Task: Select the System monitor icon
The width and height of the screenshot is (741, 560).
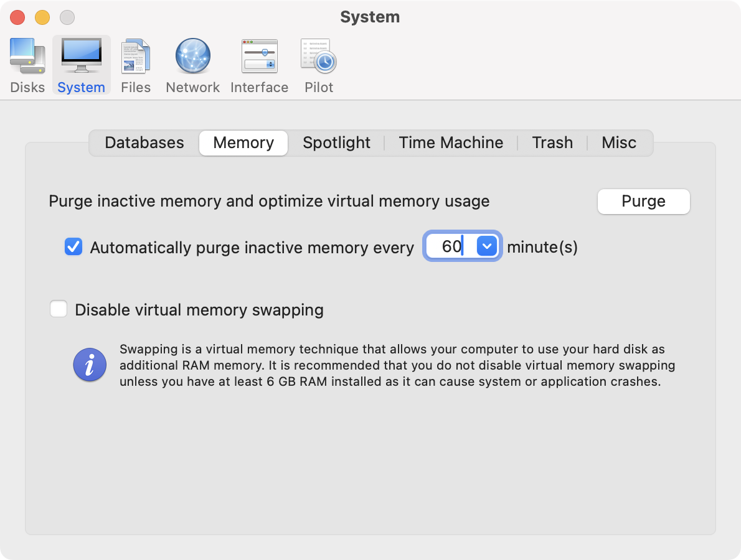Action: [x=81, y=56]
